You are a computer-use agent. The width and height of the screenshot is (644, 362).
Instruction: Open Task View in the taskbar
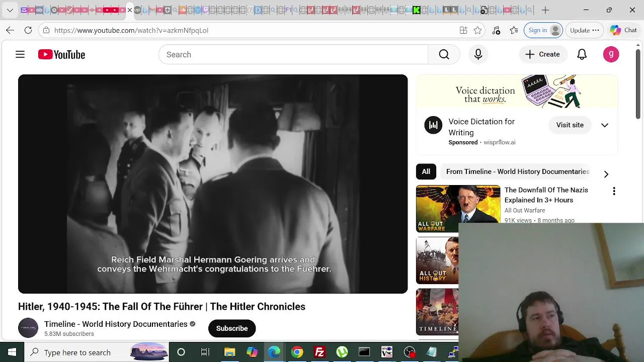tap(205, 352)
